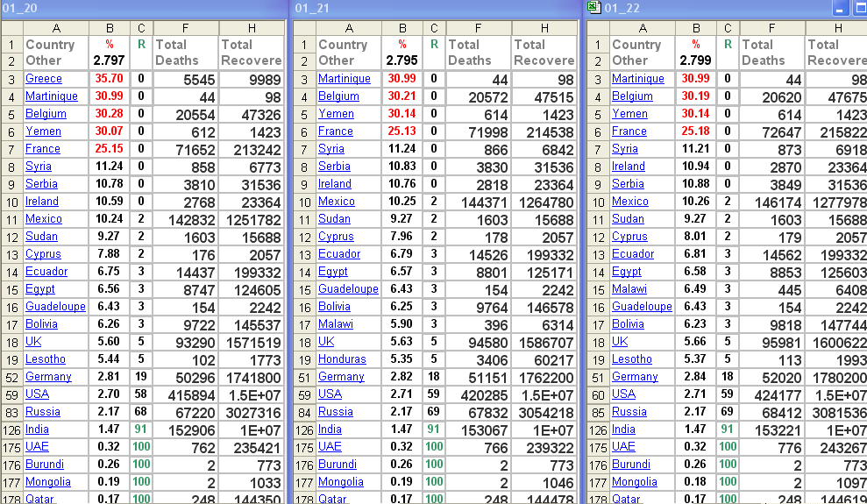Open the Ecuador link in window 01_21
This screenshot has height=504, width=867.
click(339, 254)
